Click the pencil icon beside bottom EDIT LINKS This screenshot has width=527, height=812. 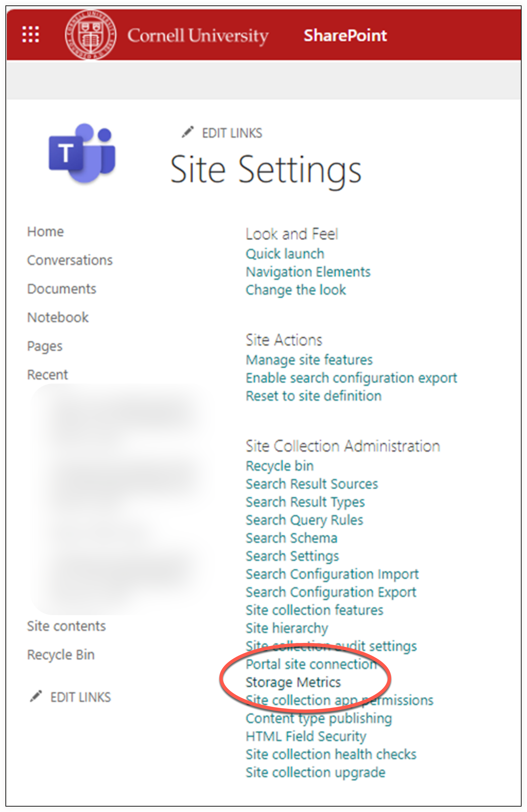coord(36,697)
